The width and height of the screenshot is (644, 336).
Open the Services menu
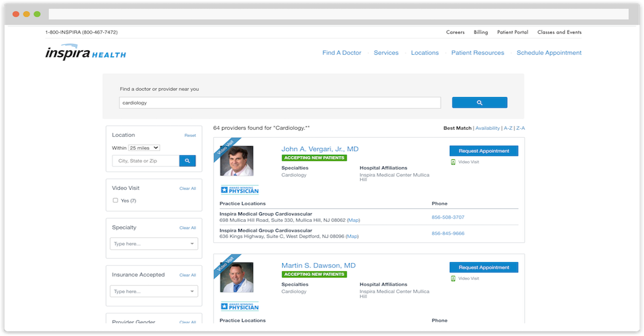pos(386,53)
